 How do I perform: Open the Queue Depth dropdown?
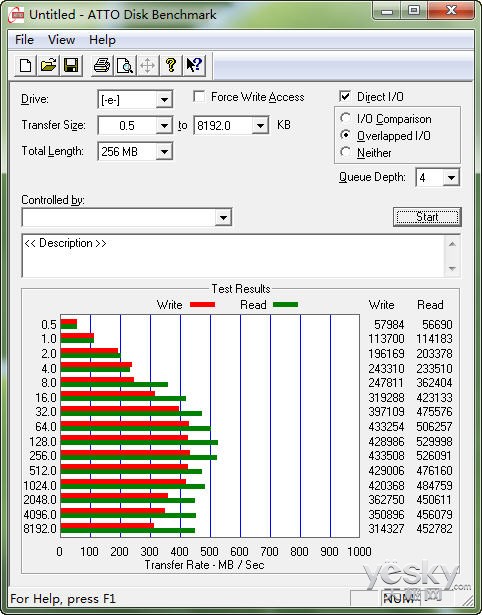(451, 178)
